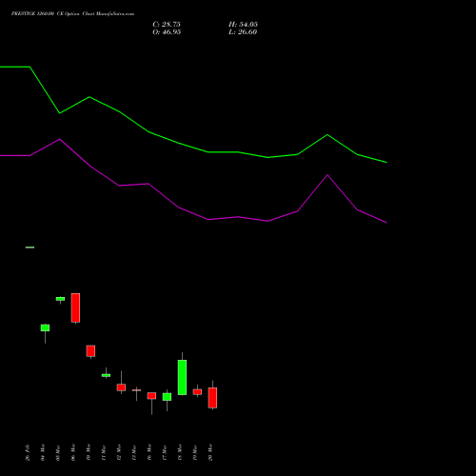Click the peak of the green line near the chart's right end
Viewport: 476px width, 476px height.
327,135
